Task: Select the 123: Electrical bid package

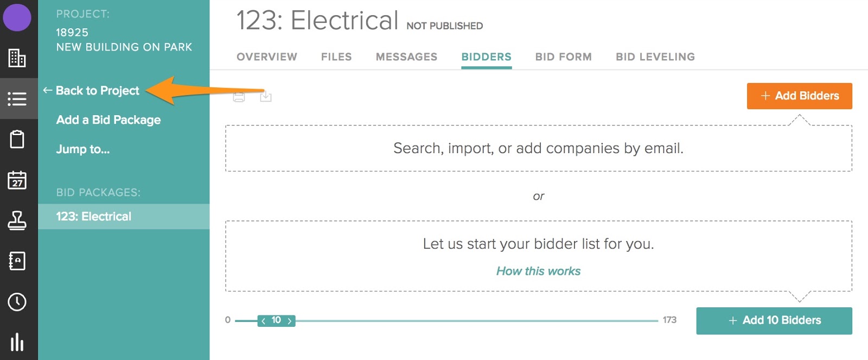Action: [94, 217]
